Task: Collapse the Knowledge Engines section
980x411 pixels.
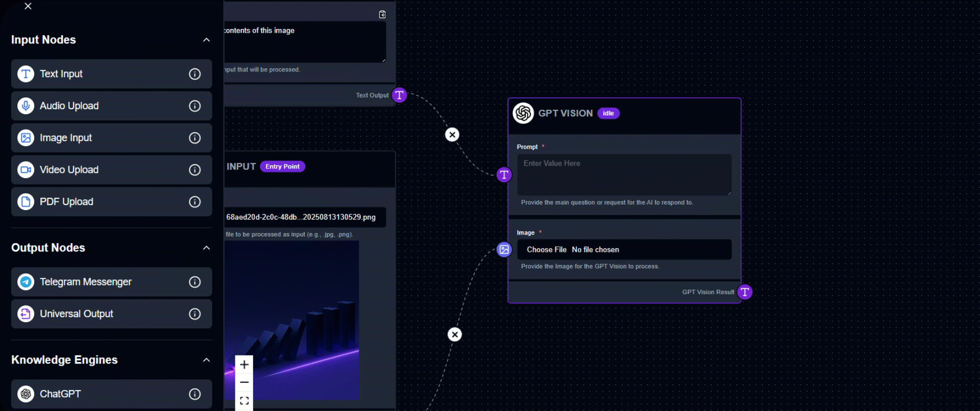Action: coord(206,360)
